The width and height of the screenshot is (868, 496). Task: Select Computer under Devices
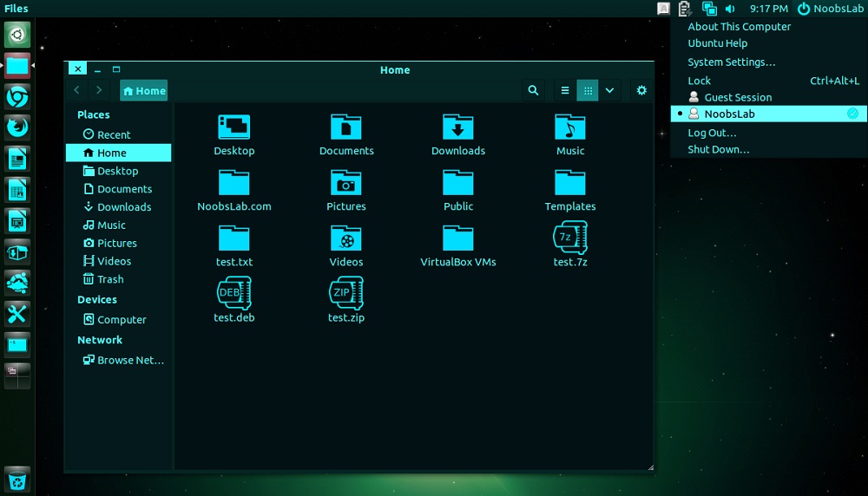click(x=122, y=320)
